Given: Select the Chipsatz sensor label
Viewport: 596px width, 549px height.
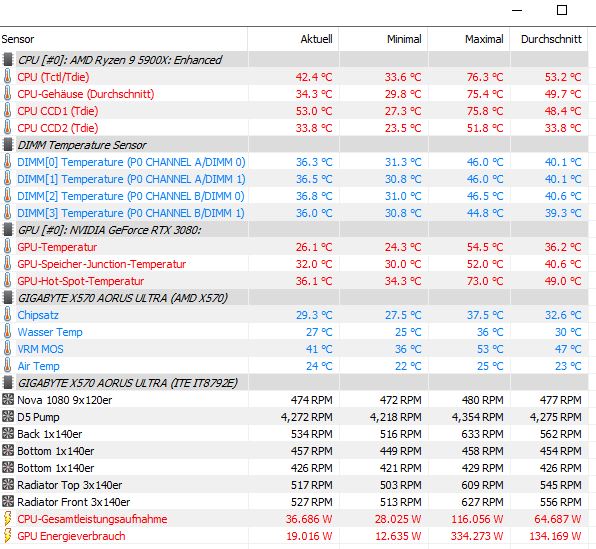Looking at the screenshot, I should coord(38,315).
